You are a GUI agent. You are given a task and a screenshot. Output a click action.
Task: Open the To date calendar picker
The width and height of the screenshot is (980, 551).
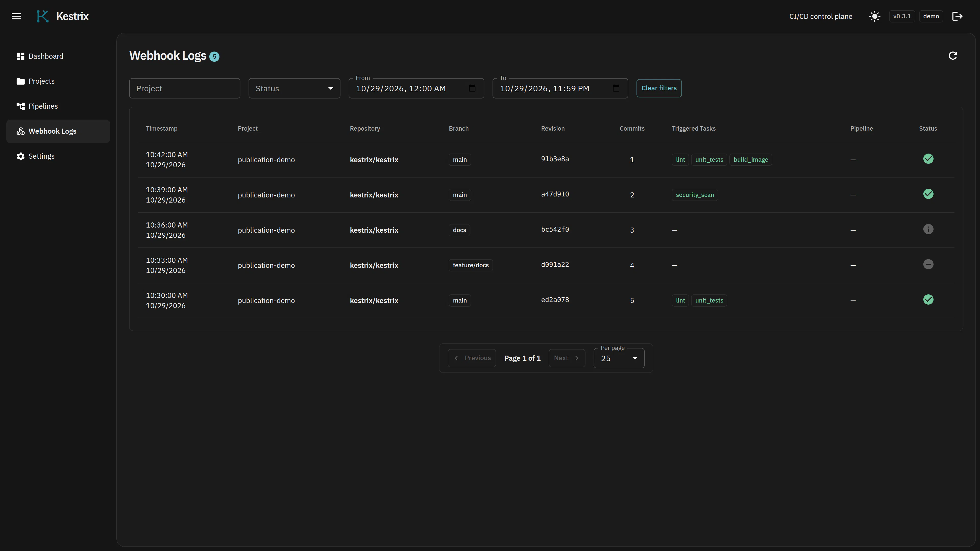(616, 88)
